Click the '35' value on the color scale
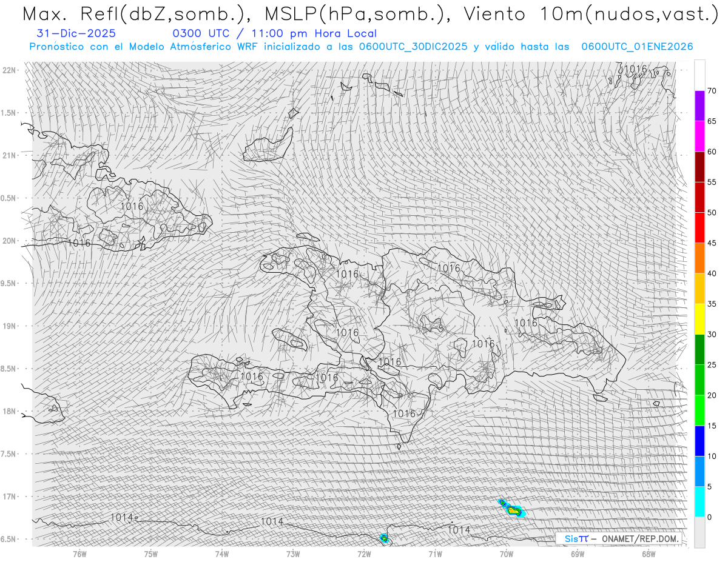728x562 pixels. click(712, 304)
